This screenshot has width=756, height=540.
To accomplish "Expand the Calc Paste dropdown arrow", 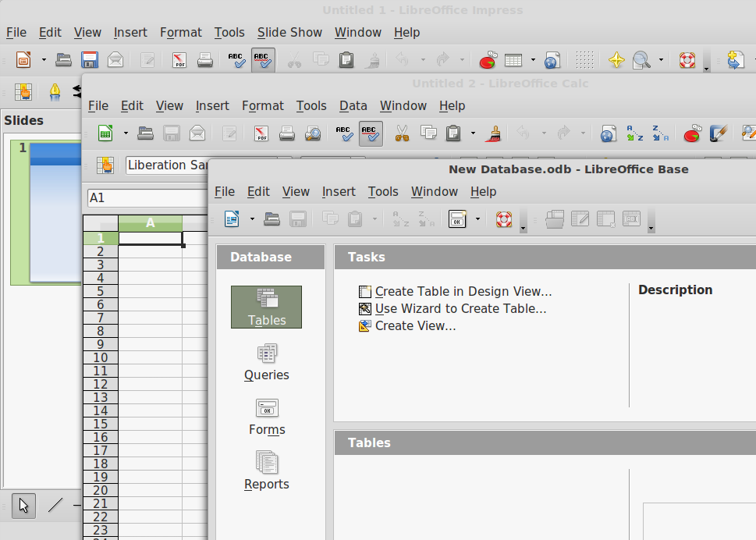I will click(473, 133).
